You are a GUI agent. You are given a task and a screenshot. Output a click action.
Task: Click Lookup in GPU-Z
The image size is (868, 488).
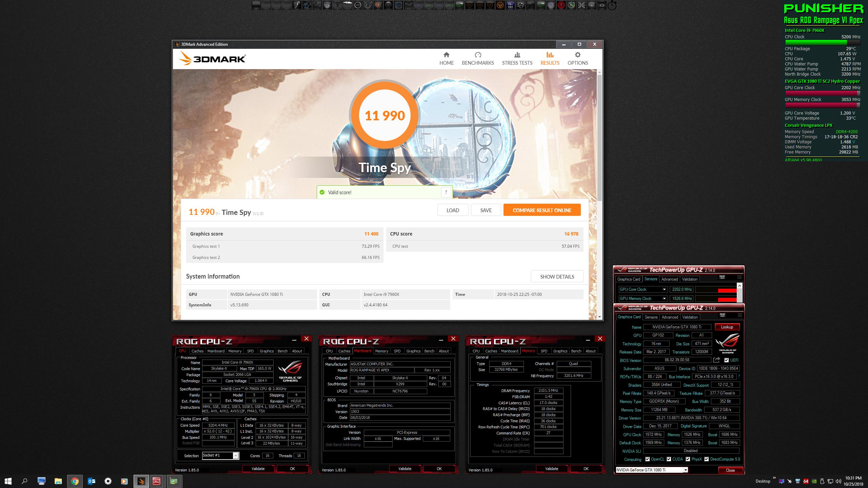click(727, 327)
